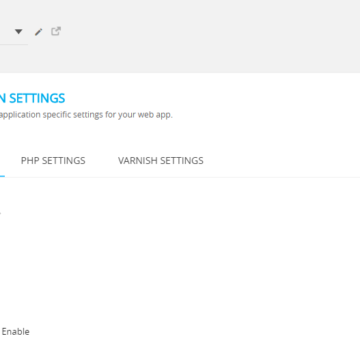Screen dimensions: 360x360
Task: Toggle the setting labeled Enable
Action: 15,332
